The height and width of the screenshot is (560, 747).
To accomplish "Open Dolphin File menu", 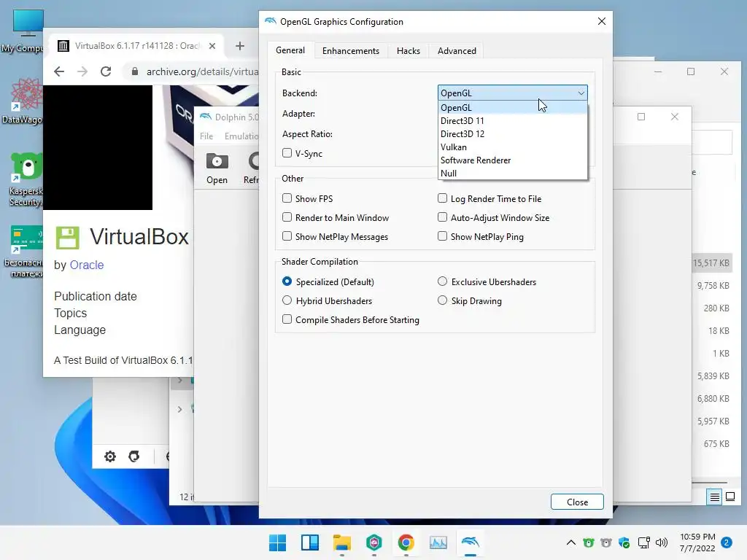I will (206, 136).
